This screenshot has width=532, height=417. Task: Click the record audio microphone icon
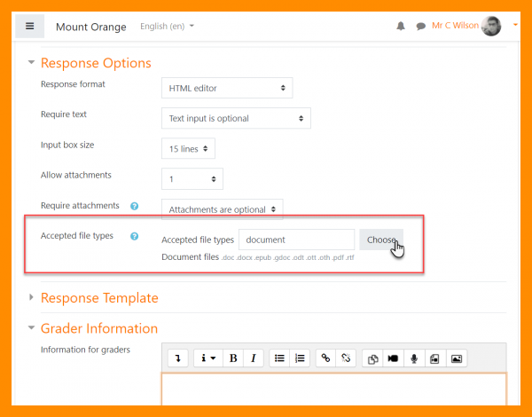coord(413,358)
